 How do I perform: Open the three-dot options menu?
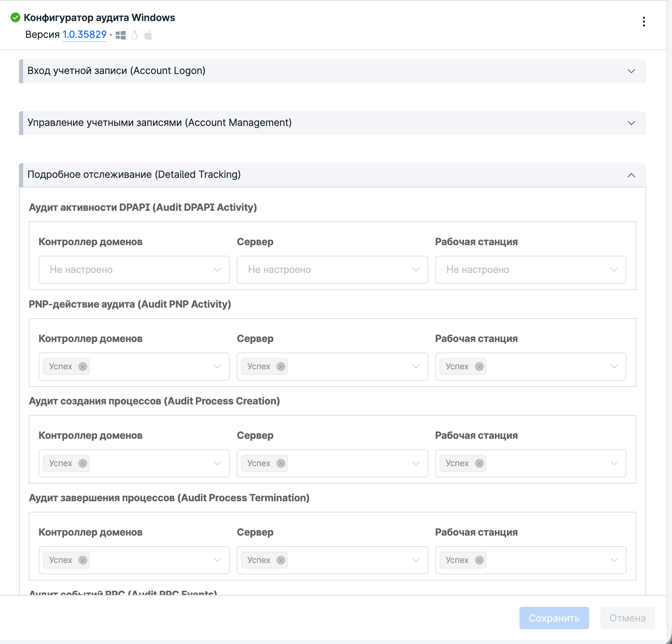click(x=644, y=22)
